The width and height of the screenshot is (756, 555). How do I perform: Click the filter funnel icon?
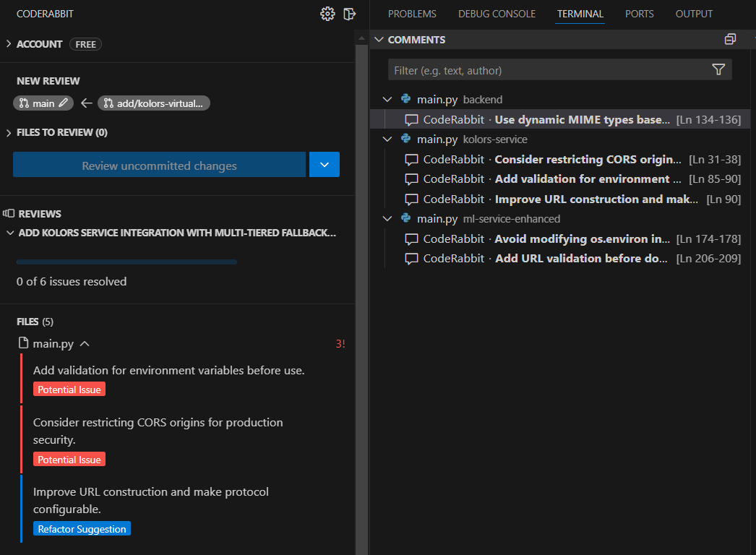tap(718, 70)
